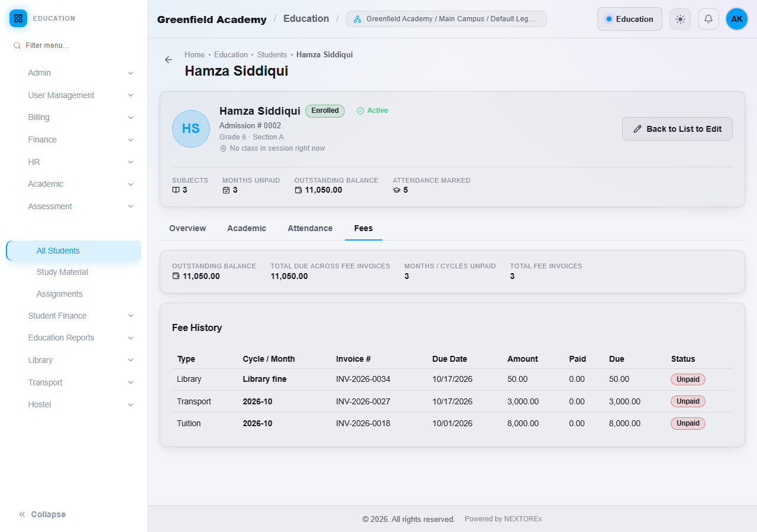Viewport: 757px width, 532px height.
Task: Expand the Education Reports menu
Action: pos(81,338)
